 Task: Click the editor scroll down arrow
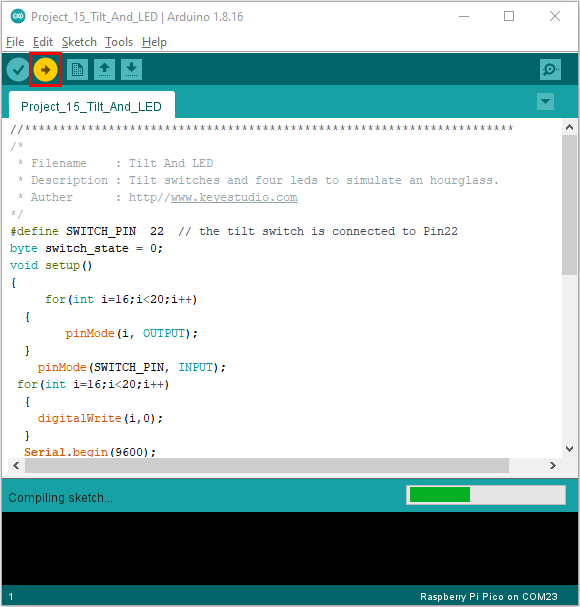[569, 449]
